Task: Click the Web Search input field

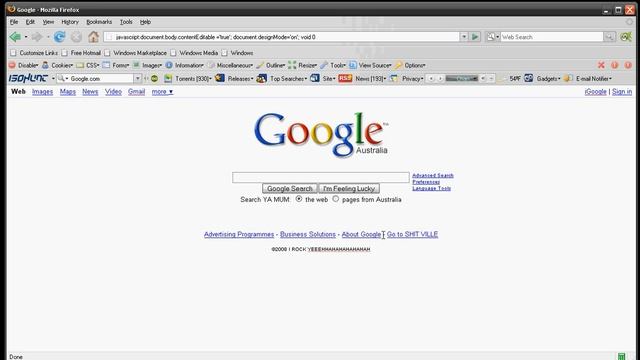Action: 552,37
